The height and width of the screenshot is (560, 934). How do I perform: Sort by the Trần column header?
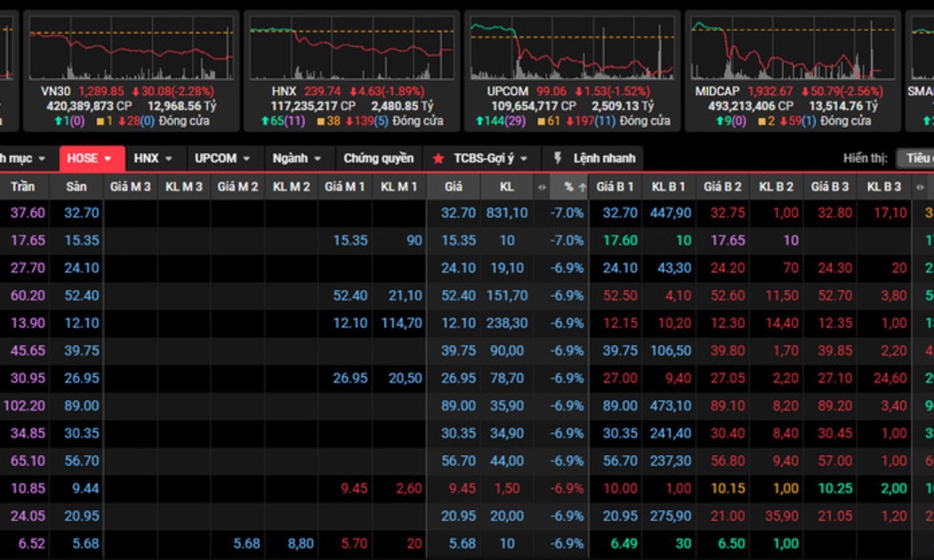[x=22, y=187]
